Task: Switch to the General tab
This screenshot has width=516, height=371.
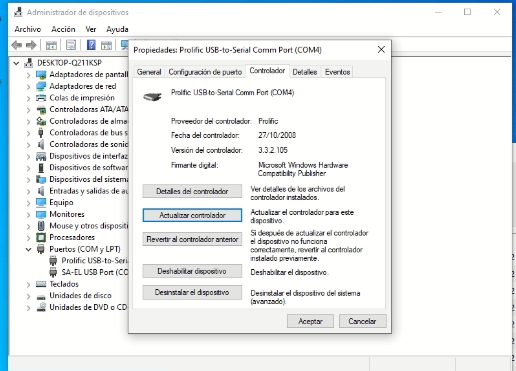Action: point(149,72)
